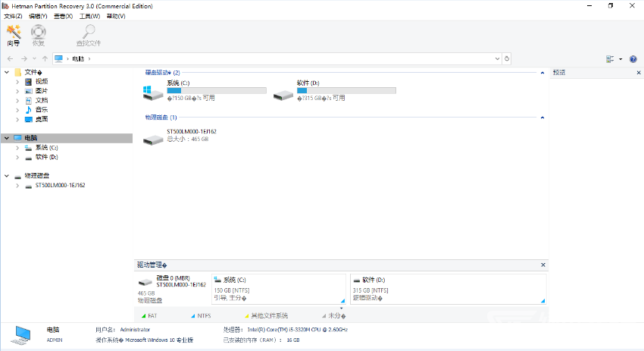
Task: Select 软件 (D:) partition block in drive manager
Action: tap(449, 290)
